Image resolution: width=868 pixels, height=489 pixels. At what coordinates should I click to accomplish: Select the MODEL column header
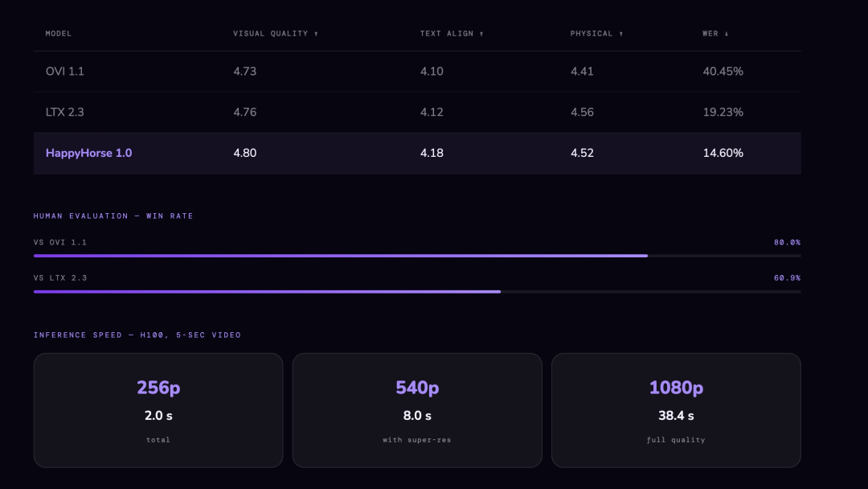(59, 34)
